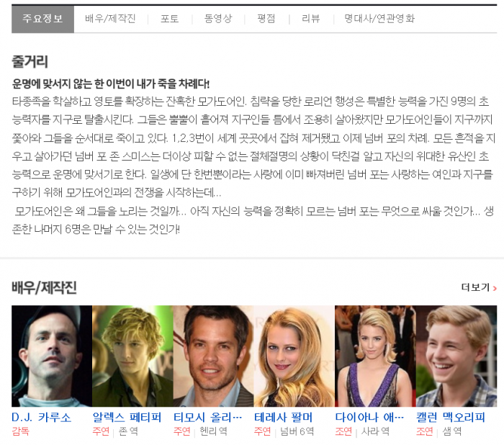Open the 알렉스 페티퍼 name link

(127, 418)
